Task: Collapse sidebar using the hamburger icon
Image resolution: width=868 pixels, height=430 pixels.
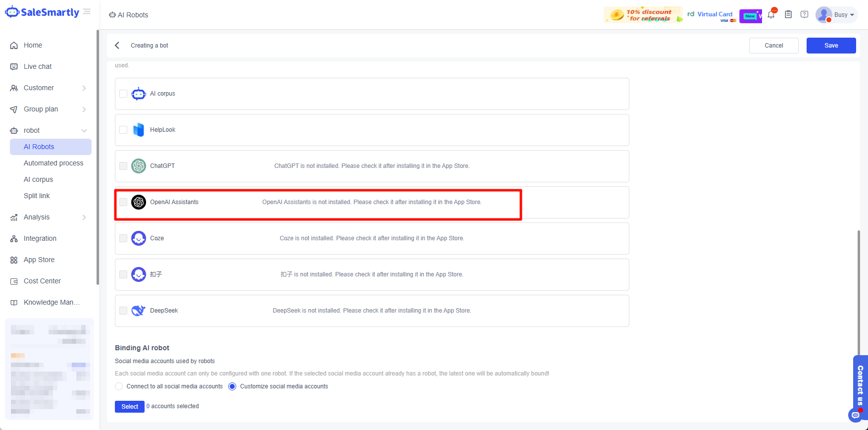Action: pyautogui.click(x=87, y=11)
